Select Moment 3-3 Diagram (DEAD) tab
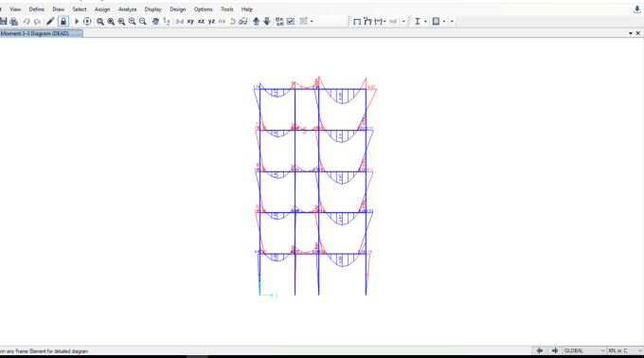 [41, 33]
